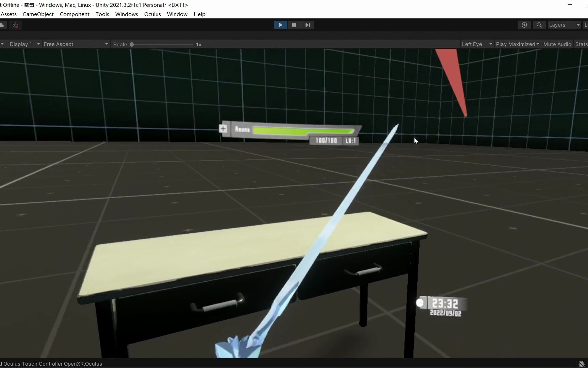
Task: Open the version control gear icon
Action: pos(16,25)
